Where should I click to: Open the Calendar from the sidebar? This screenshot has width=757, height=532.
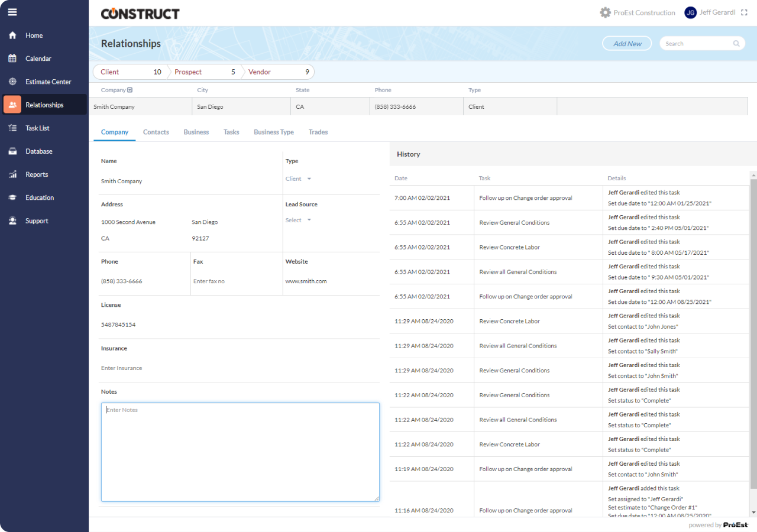[38, 59]
